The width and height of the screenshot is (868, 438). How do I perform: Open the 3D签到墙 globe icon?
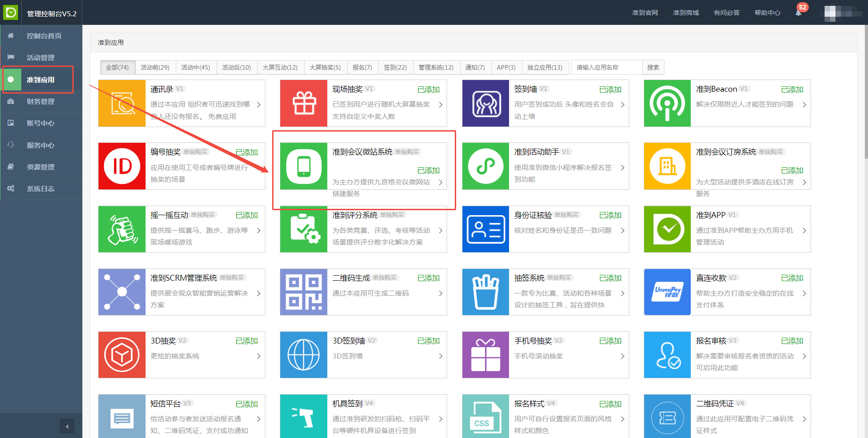coord(304,355)
